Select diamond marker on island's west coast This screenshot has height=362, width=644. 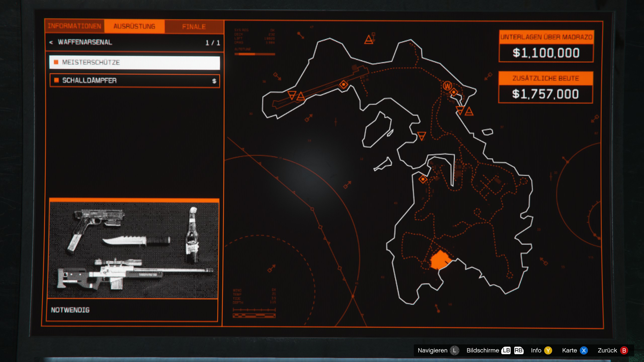(423, 179)
